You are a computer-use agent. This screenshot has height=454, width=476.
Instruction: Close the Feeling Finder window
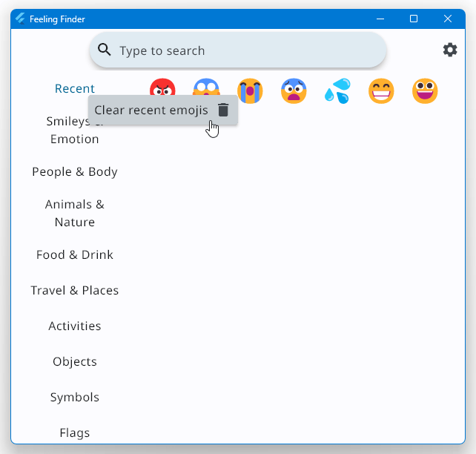point(448,19)
